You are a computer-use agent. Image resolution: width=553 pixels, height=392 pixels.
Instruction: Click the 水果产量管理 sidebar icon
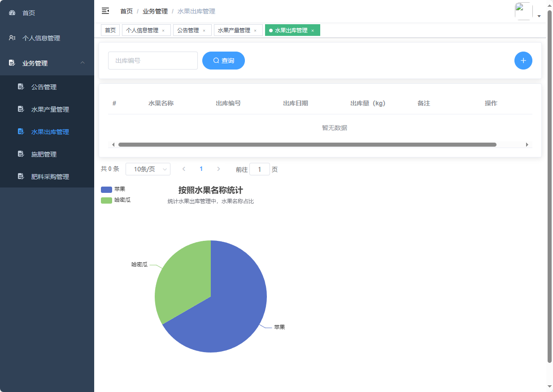point(21,109)
